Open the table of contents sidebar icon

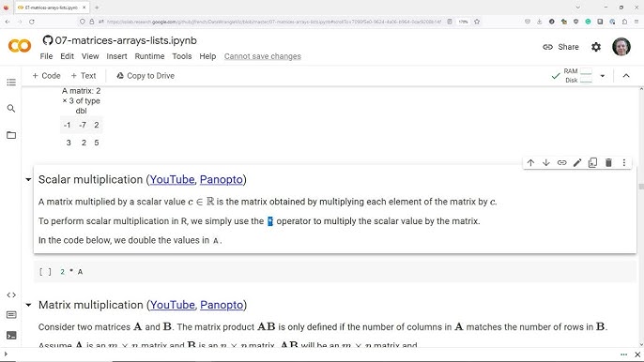[11, 83]
